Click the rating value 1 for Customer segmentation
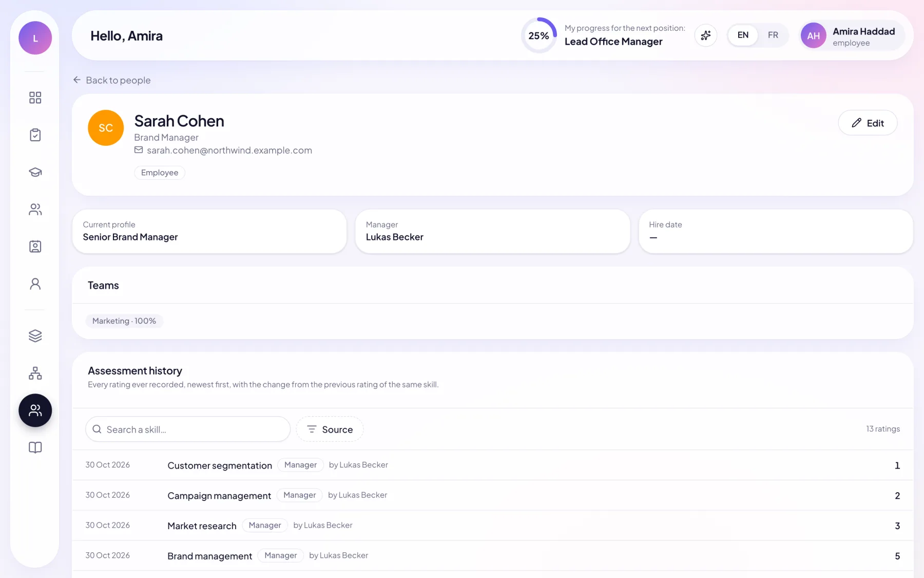 (x=897, y=465)
